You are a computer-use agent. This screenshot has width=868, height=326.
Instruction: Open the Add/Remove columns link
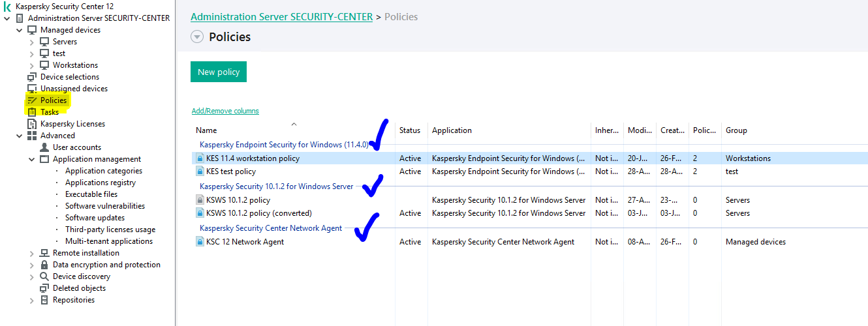pyautogui.click(x=225, y=111)
